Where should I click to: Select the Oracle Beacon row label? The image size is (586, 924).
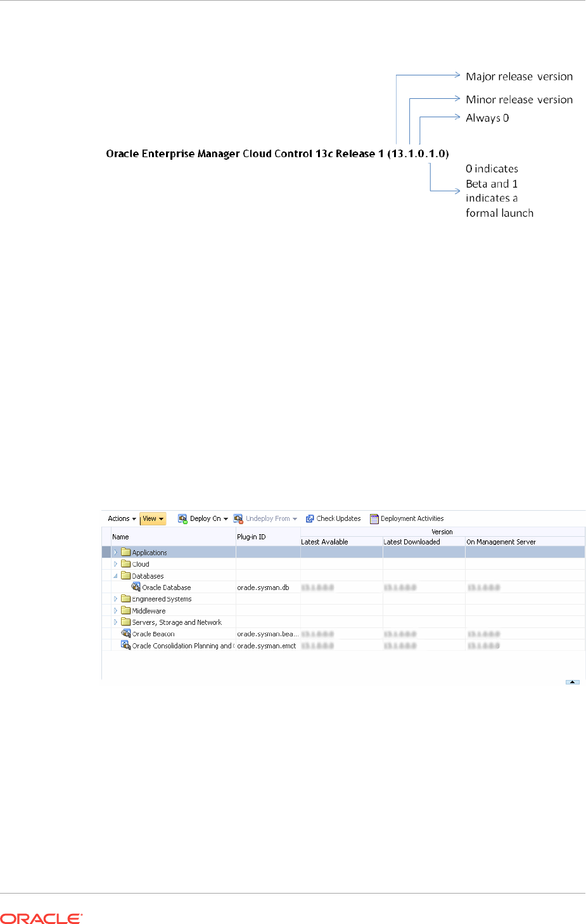153,634
